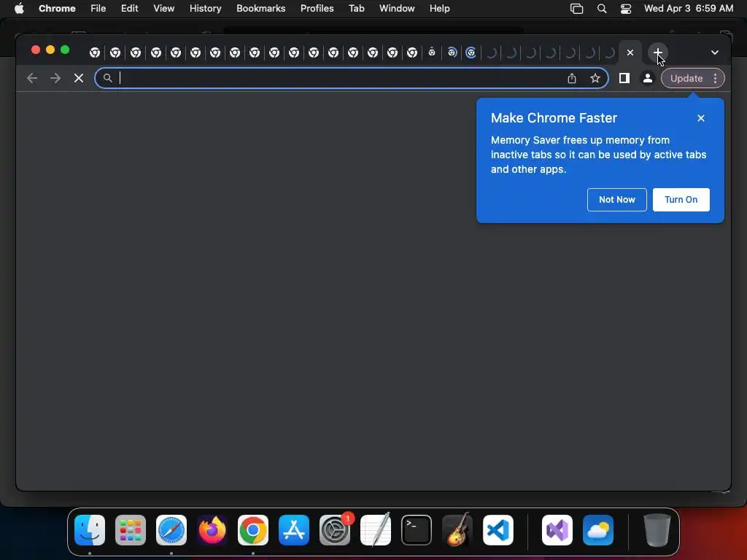Bookmark this tab with star icon
Screen dimensions: 747x560
(x=595, y=78)
